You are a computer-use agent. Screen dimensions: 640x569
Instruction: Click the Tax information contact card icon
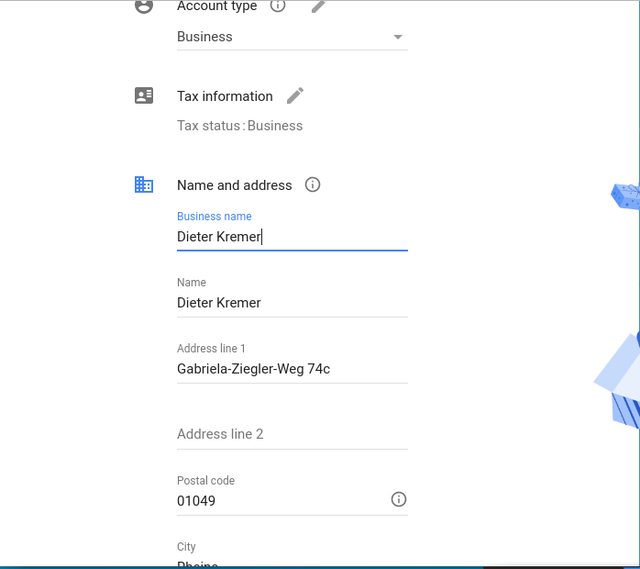pyautogui.click(x=144, y=96)
